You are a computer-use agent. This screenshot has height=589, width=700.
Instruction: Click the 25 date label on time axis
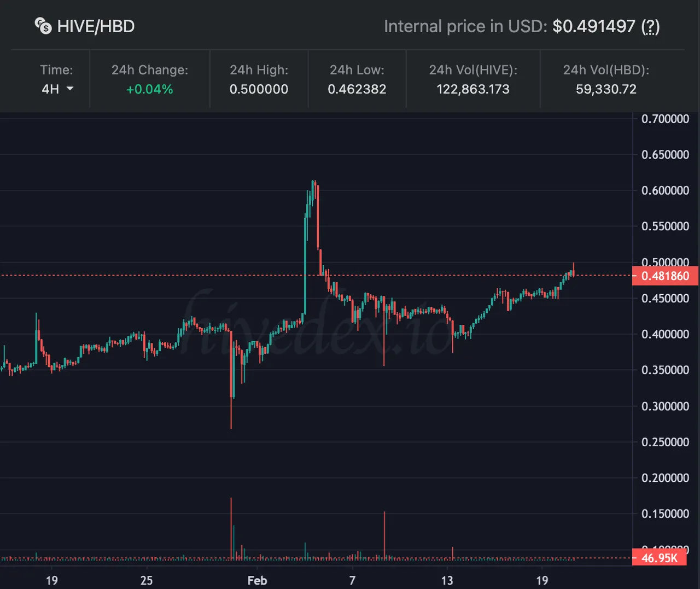pos(147,580)
